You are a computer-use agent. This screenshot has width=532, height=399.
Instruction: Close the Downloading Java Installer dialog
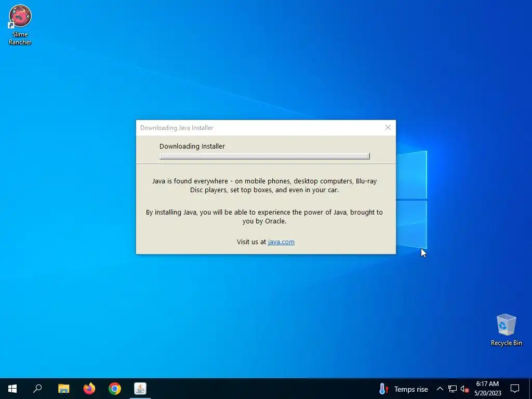click(388, 128)
